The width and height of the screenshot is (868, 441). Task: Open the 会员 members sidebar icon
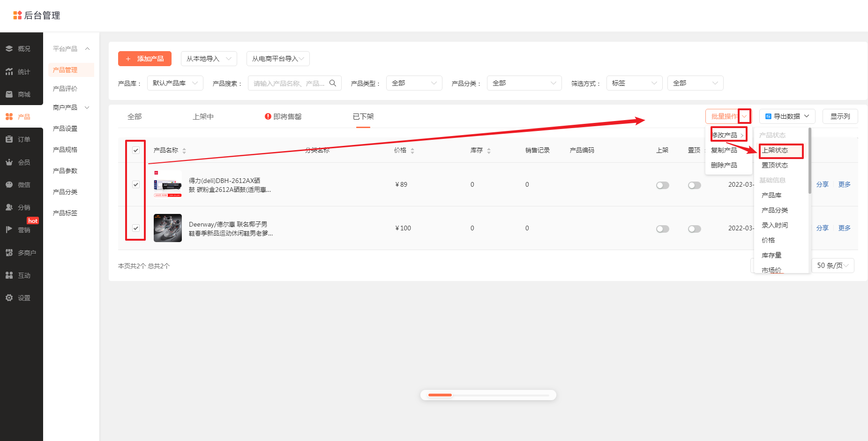point(9,162)
